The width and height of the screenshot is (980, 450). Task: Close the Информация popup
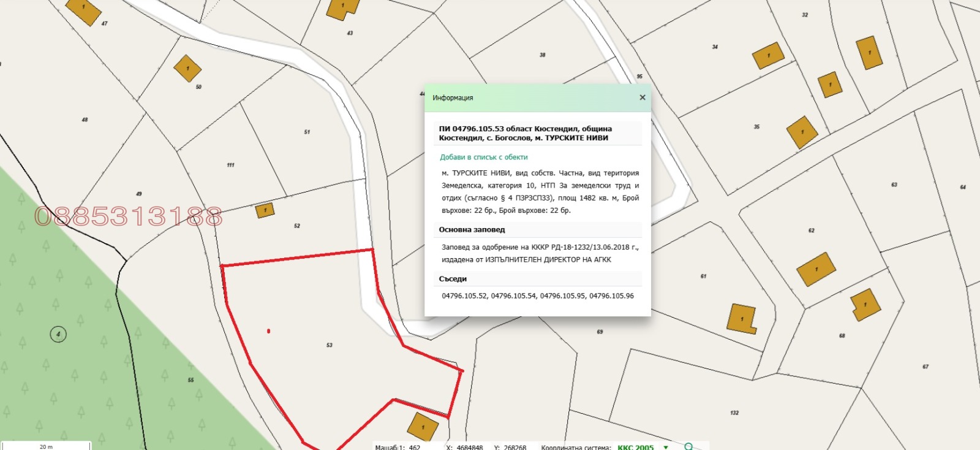(x=642, y=97)
